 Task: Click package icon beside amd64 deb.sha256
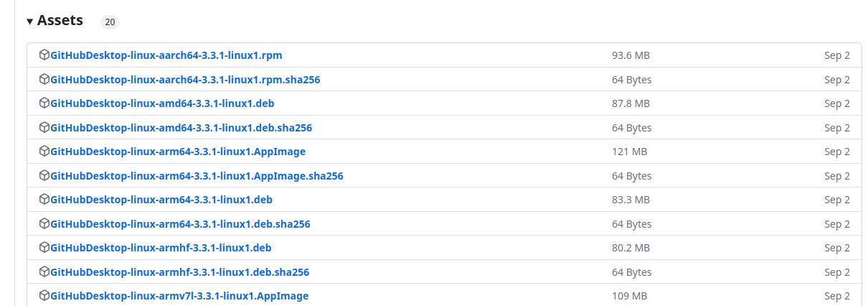(x=44, y=127)
